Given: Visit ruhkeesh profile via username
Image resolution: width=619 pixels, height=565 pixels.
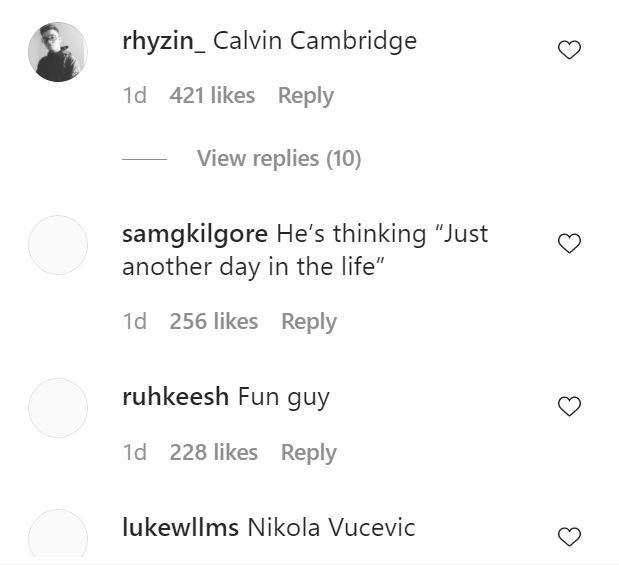Looking at the screenshot, I should coord(175,397).
